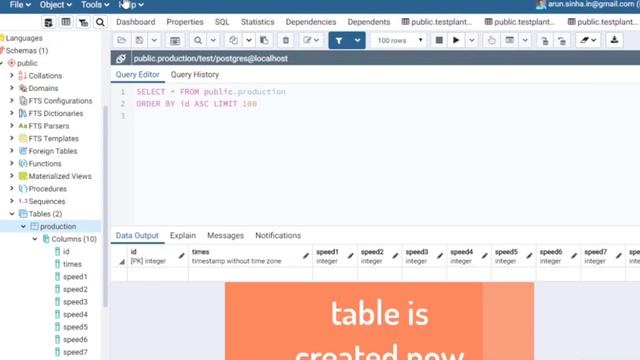The image size is (640, 360).
Task: Click the Find magnifier icon in toolbar
Action: (x=198, y=40)
